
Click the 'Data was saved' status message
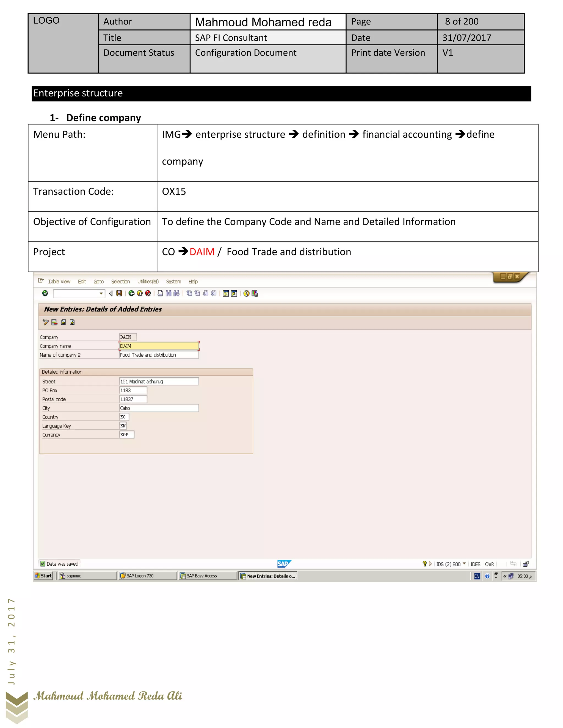62,564
